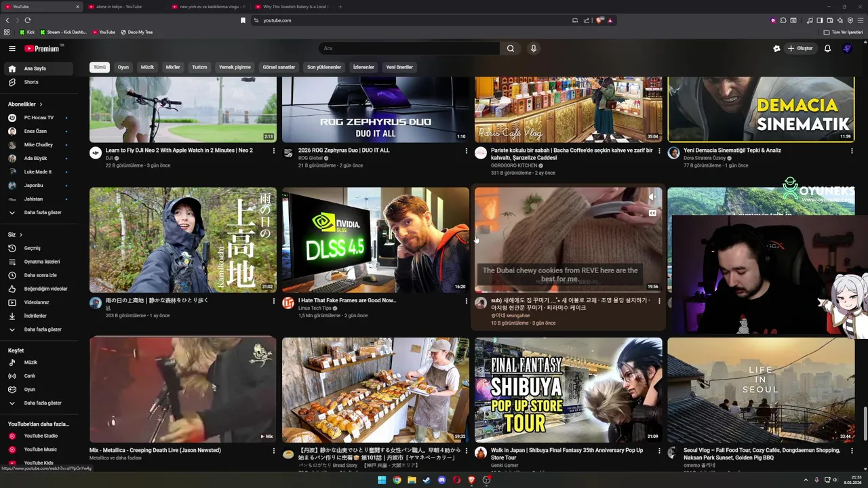Select the Yemek pişirme filter chip

click(x=235, y=67)
